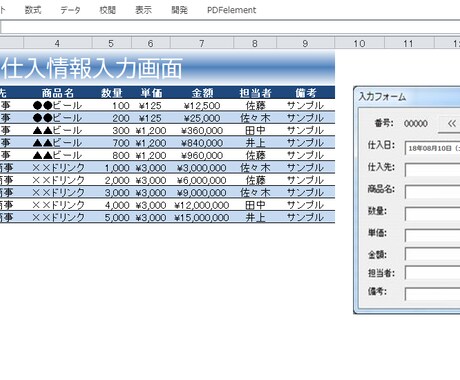Open the PDFelement ribbon tab
This screenshot has height=380, width=460.
tap(231, 10)
